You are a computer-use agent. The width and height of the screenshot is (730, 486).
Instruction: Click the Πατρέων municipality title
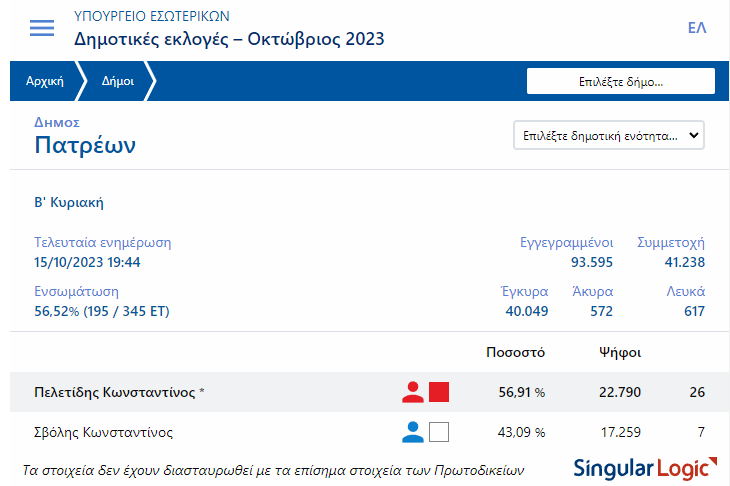pyautogui.click(x=85, y=145)
